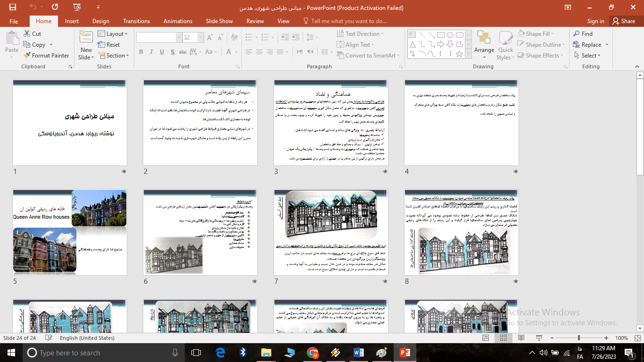644x362 pixels.
Task: Click the Arrange tool
Action: click(x=484, y=44)
